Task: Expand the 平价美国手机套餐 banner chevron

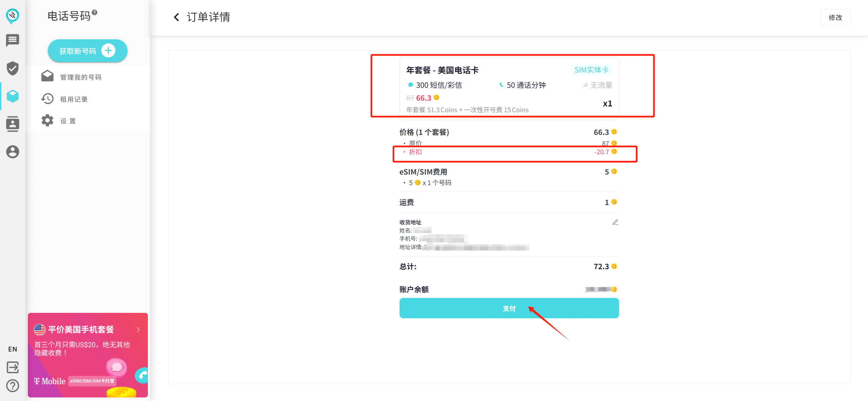Action: pos(138,330)
